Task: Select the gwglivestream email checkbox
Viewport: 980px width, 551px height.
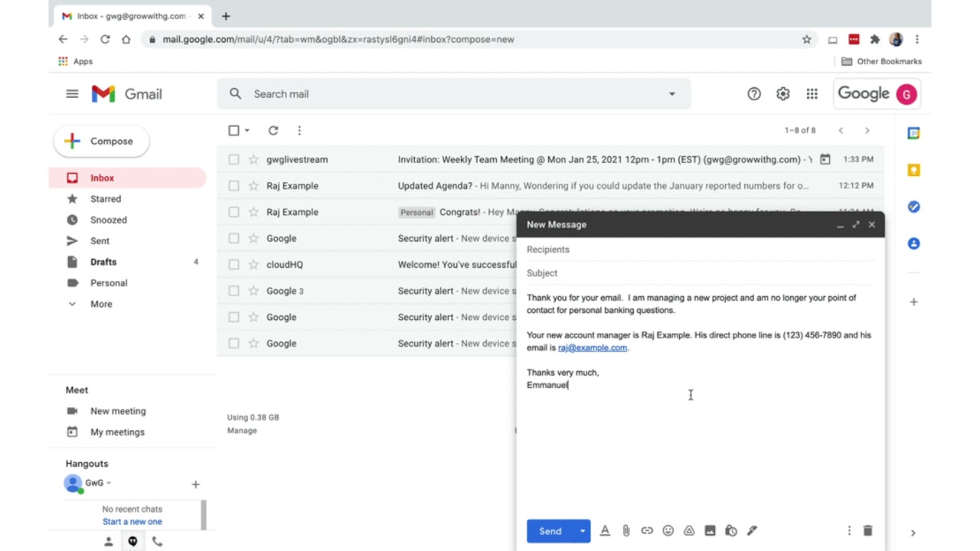Action: coord(234,159)
